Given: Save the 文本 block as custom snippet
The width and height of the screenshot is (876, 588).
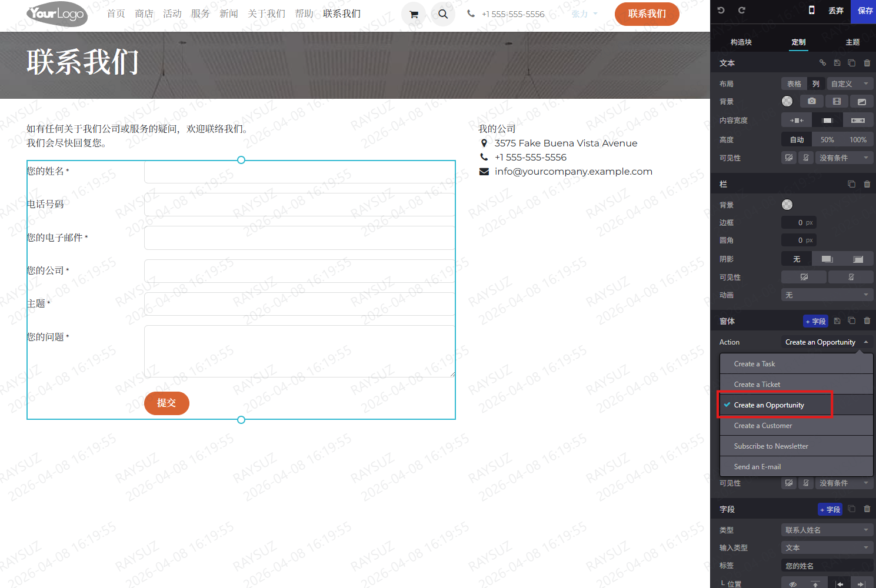Looking at the screenshot, I should tap(837, 63).
